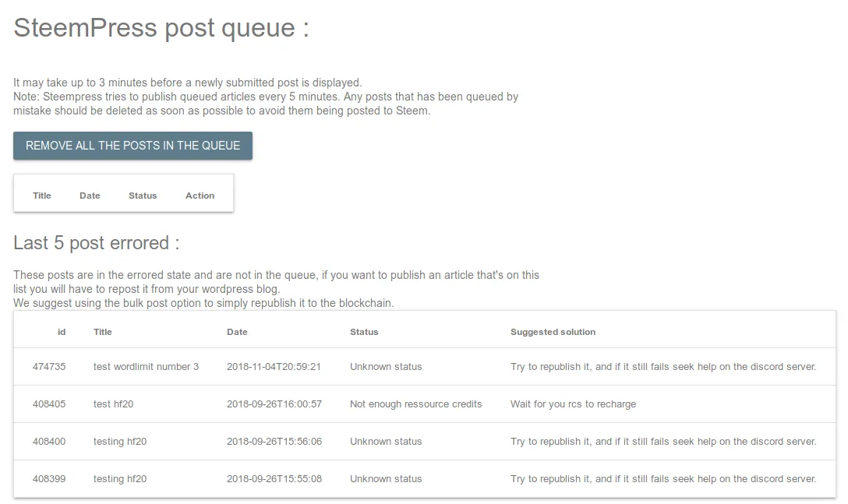Image resolution: width=848 pixels, height=504 pixels.
Task: Click date 2018-09-26T15:55:08
Action: tap(274, 478)
